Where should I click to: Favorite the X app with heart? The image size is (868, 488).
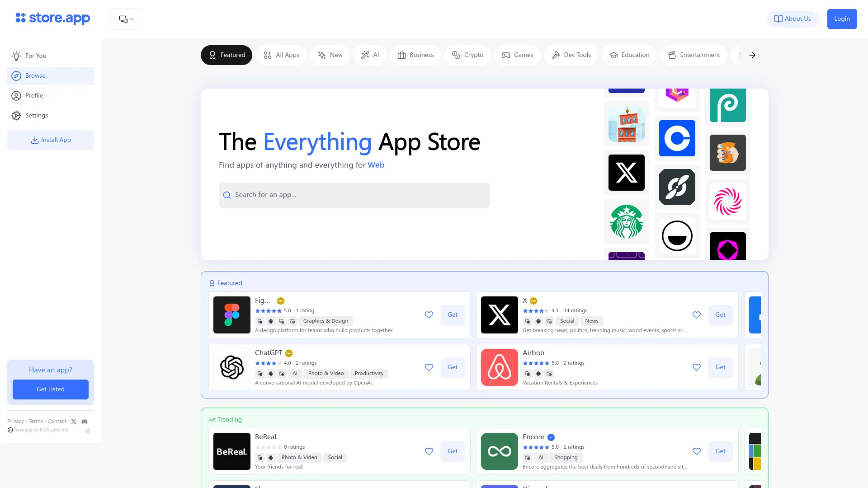pos(697,315)
